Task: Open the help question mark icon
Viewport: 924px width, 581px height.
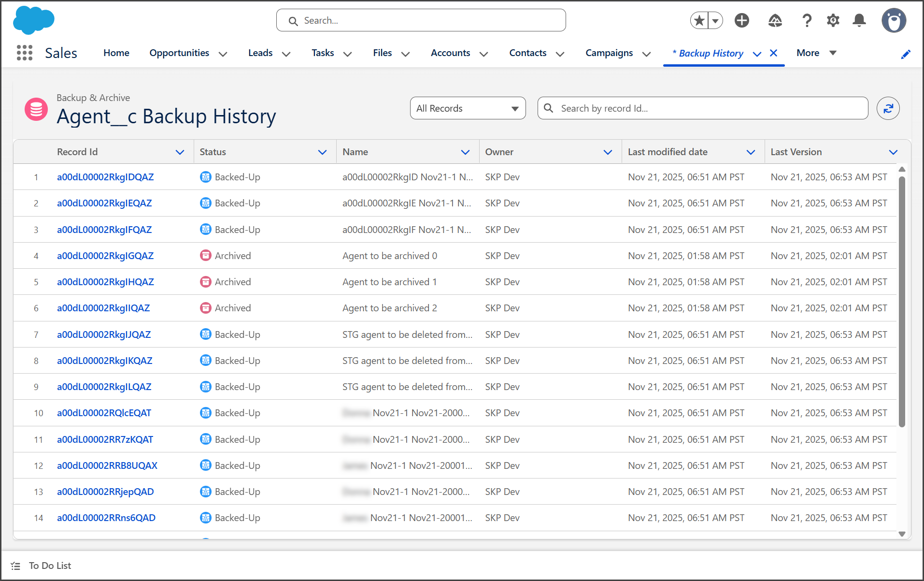Action: 806,20
